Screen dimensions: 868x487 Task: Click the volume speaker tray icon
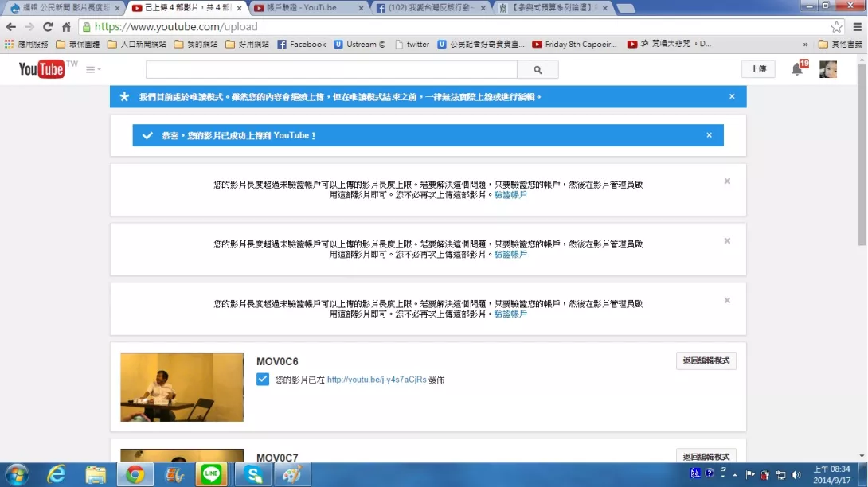[x=796, y=475]
